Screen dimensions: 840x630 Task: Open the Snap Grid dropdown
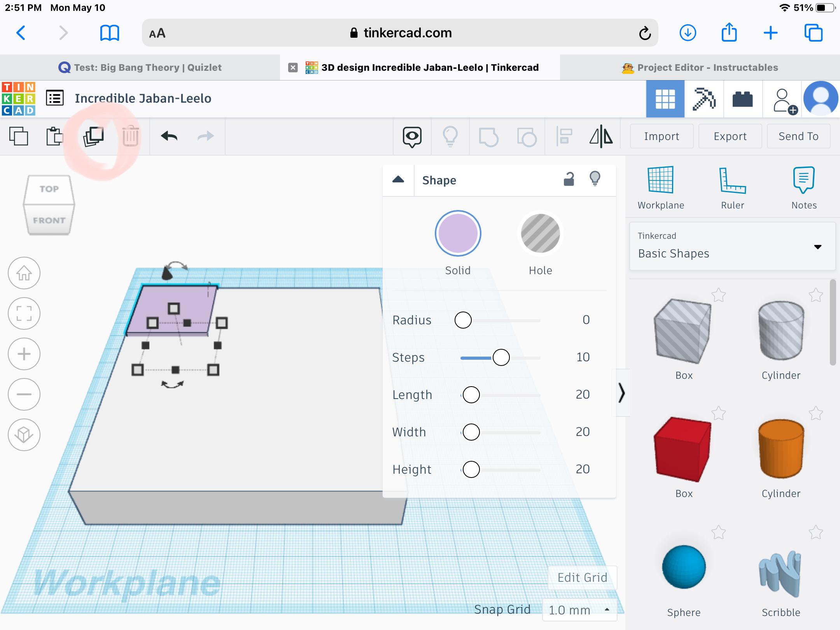point(579,610)
